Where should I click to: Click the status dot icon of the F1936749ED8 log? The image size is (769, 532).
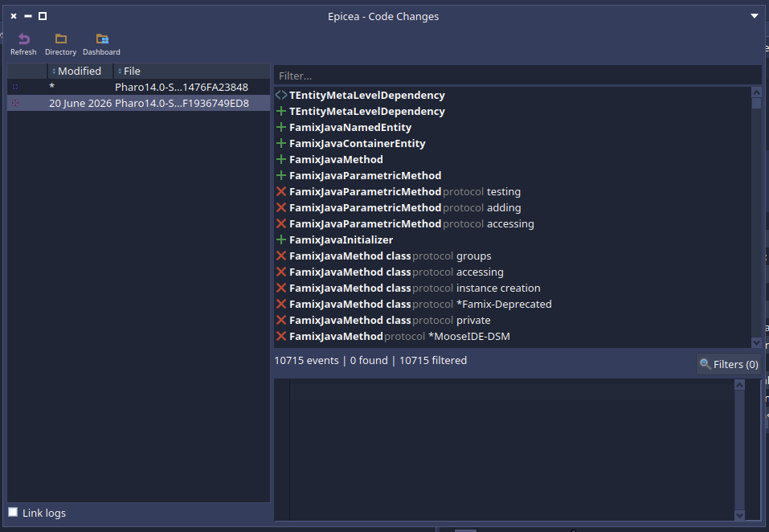click(15, 103)
